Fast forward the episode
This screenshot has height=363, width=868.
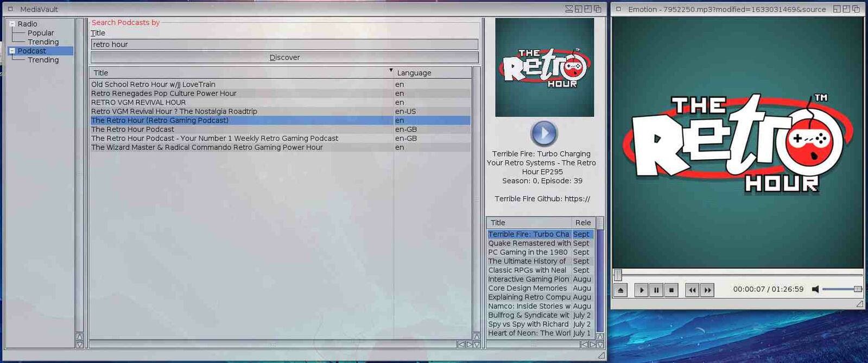coord(707,290)
